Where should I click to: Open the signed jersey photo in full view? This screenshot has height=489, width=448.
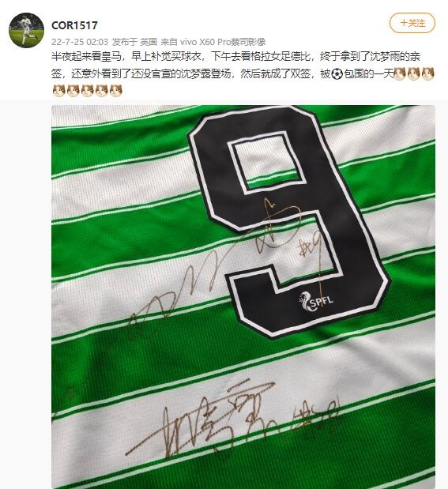click(243, 297)
